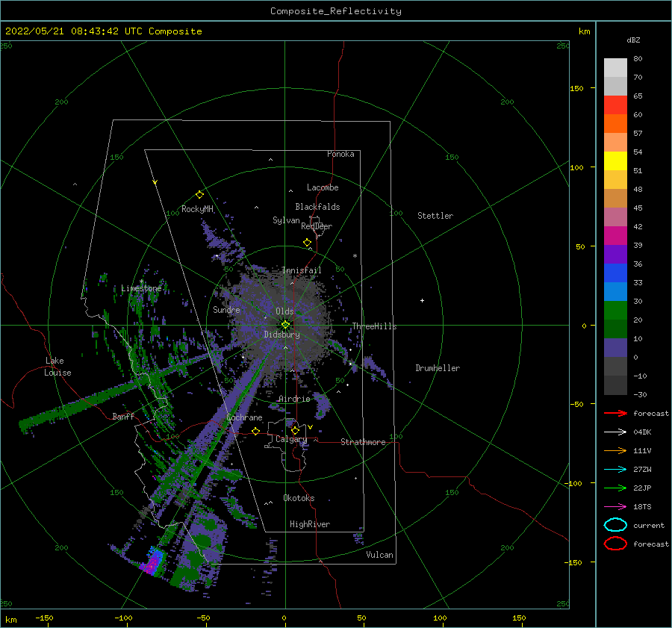Screen dimensions: 672x628
Task: Click the yellow diamond marker near RockyMH
Action: coord(199,195)
